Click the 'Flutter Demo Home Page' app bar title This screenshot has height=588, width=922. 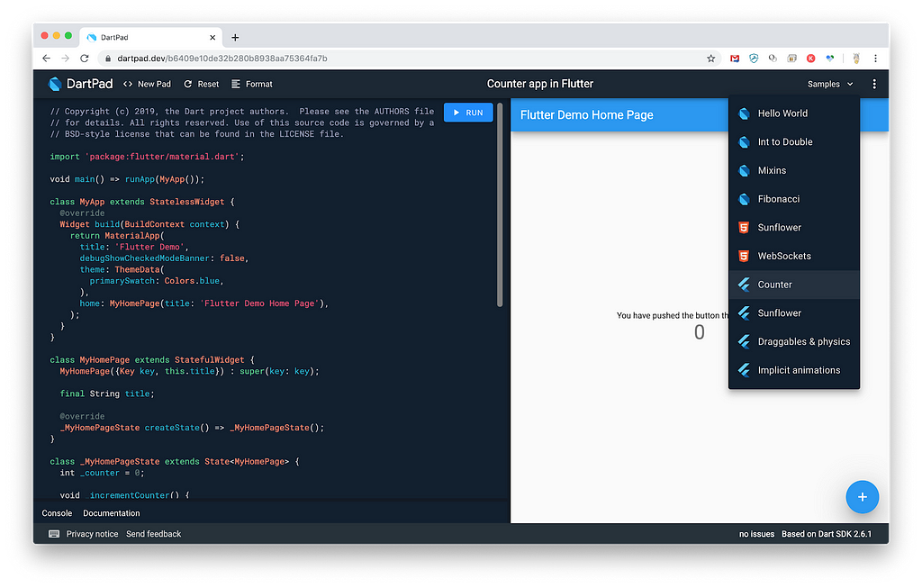pos(586,115)
